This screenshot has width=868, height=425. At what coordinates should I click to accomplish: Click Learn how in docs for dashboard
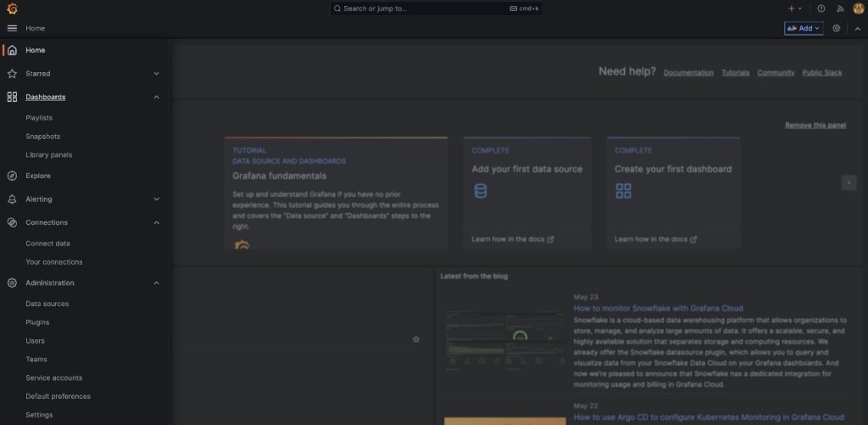[x=655, y=239]
